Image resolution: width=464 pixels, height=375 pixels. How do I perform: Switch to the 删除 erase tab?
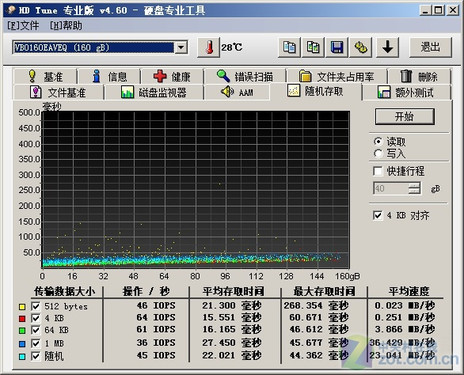(x=419, y=77)
